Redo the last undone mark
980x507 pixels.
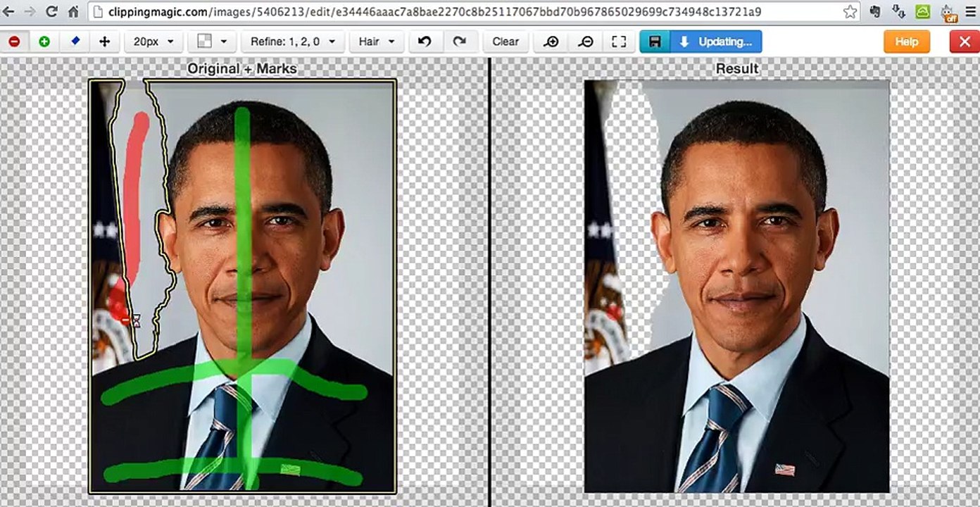(460, 42)
